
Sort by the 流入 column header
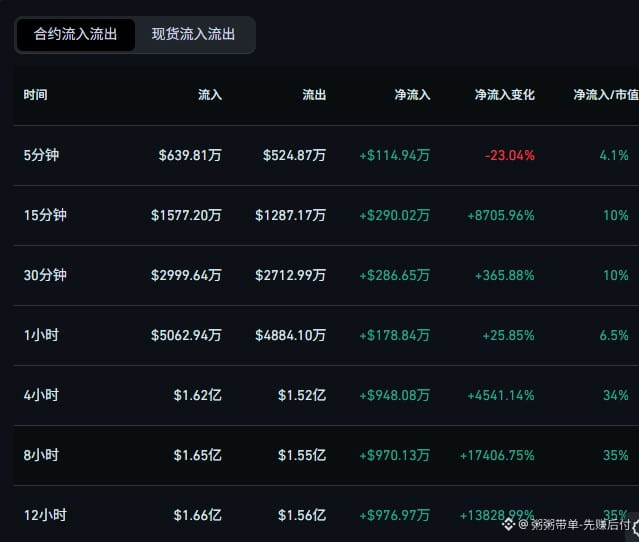coord(210,95)
